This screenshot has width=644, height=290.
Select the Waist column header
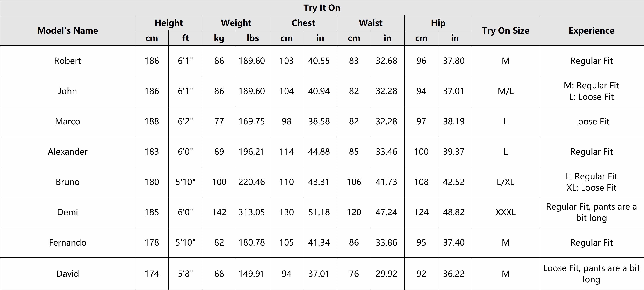370,23
